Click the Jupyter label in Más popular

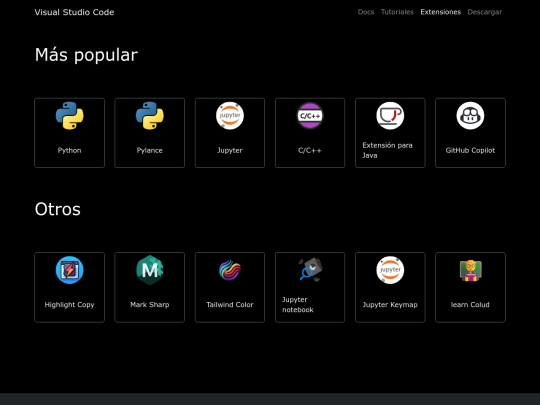pyautogui.click(x=230, y=150)
